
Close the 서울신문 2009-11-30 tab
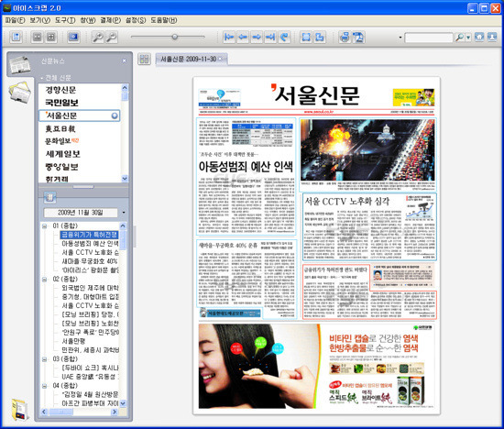pyautogui.click(x=220, y=59)
